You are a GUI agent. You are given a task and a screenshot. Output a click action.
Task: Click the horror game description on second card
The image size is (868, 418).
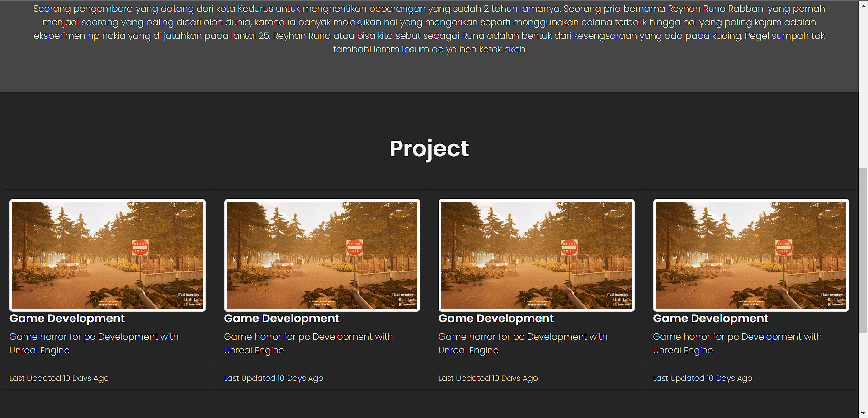click(x=308, y=343)
